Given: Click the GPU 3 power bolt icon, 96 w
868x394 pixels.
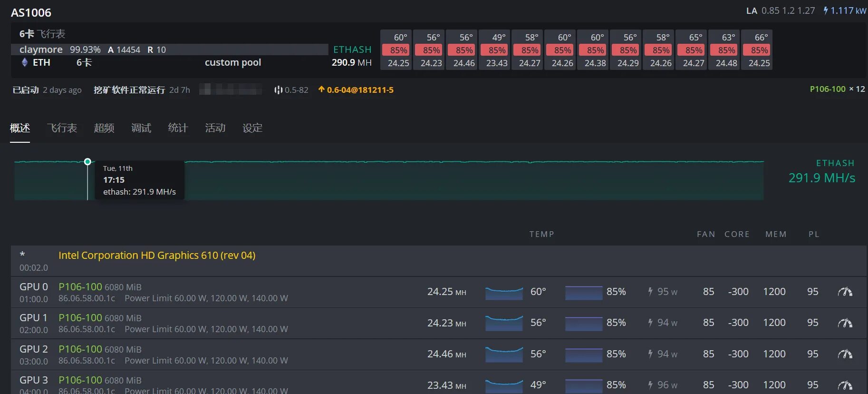Looking at the screenshot, I should [x=650, y=385].
